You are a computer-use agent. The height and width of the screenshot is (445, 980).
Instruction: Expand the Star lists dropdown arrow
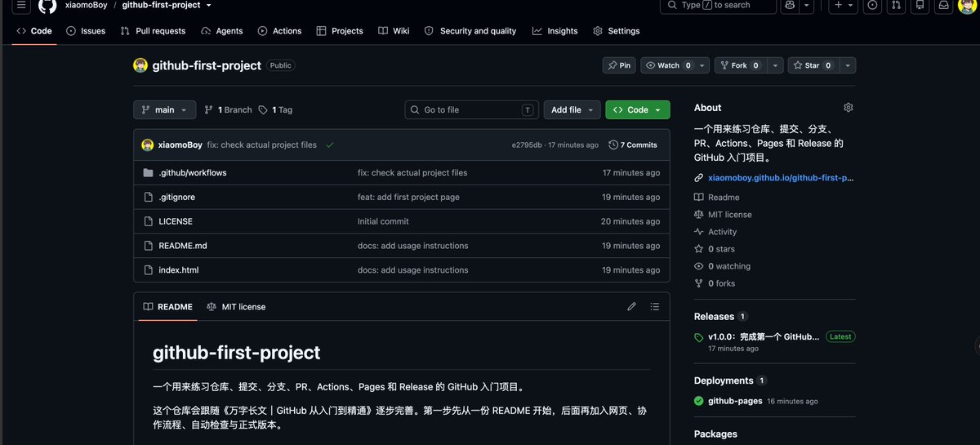point(848,65)
